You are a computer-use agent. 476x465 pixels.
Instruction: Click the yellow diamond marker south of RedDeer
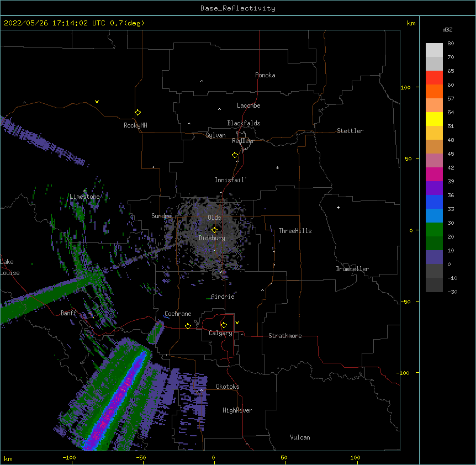click(x=235, y=155)
